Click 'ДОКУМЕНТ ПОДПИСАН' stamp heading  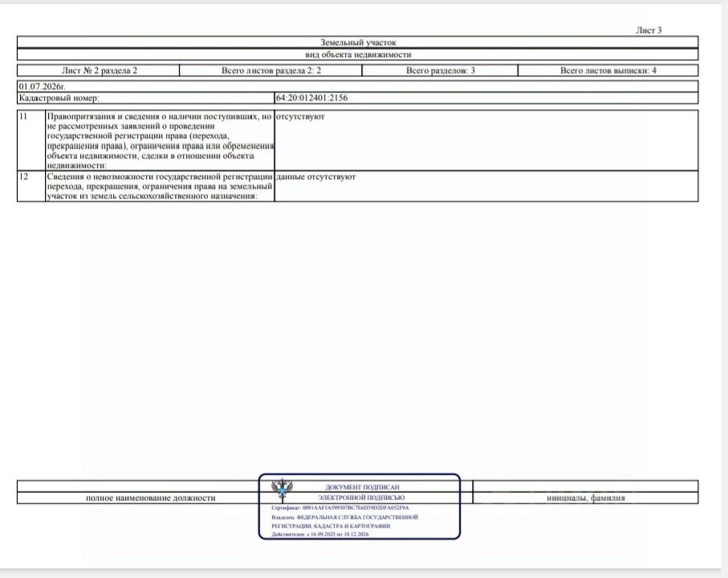click(x=362, y=487)
